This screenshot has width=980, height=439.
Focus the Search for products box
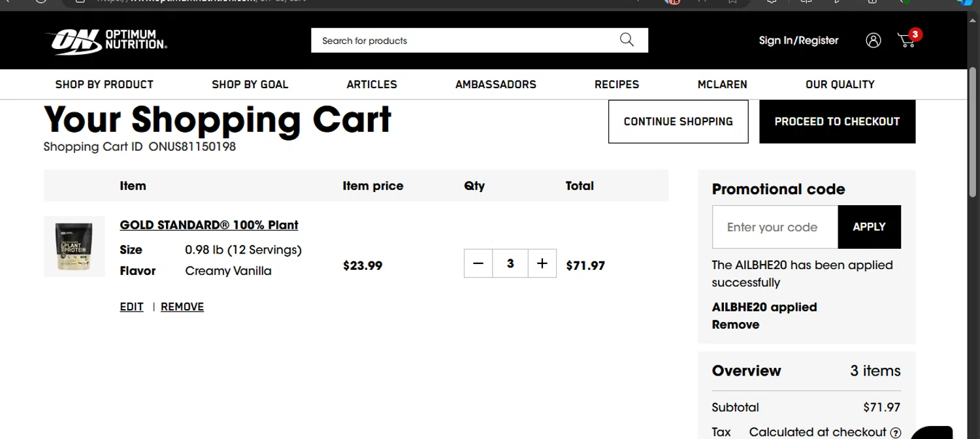click(464, 41)
